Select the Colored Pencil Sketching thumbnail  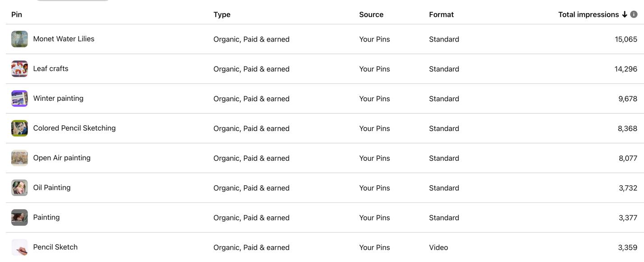tap(19, 128)
